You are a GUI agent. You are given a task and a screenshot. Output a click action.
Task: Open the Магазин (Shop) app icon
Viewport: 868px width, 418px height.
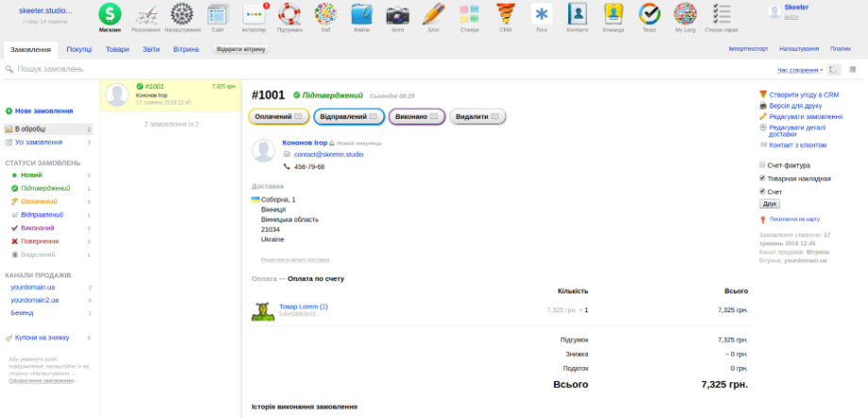[x=109, y=15]
